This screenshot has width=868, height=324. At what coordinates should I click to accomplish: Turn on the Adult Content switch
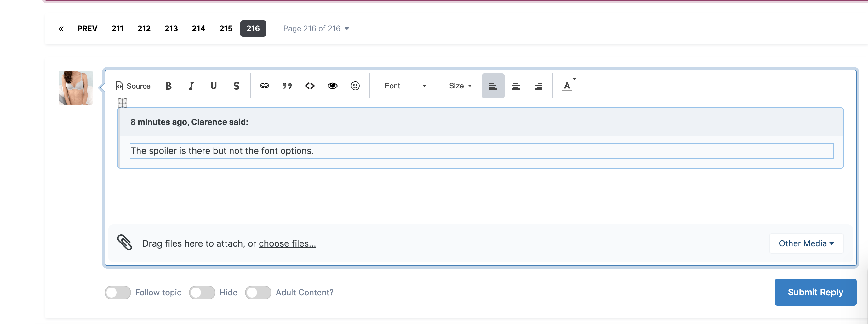258,292
